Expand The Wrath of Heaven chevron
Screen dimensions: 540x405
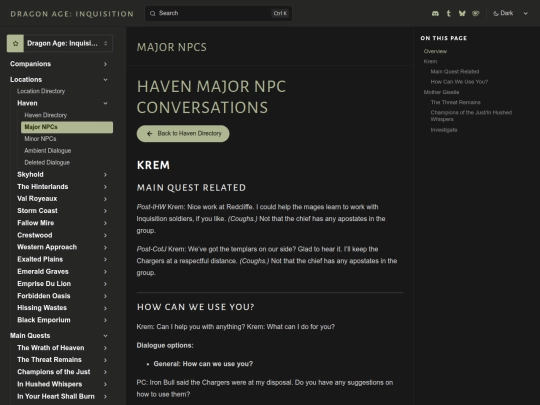point(105,348)
